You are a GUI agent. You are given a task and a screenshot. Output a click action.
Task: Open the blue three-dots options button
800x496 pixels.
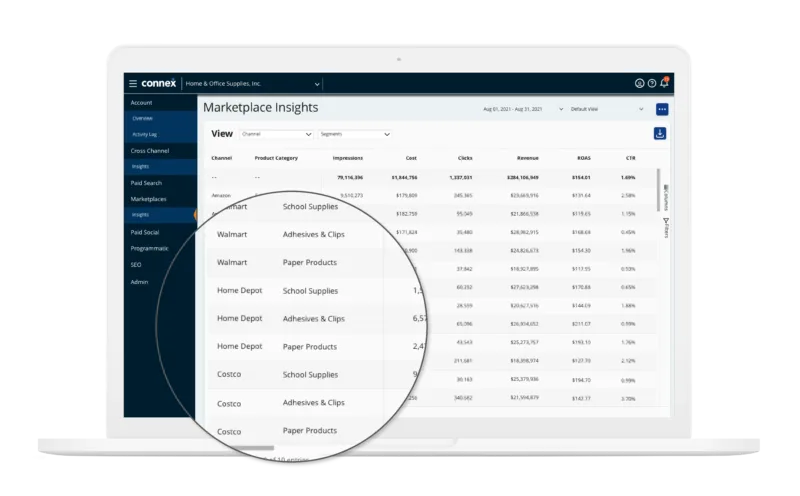click(662, 109)
